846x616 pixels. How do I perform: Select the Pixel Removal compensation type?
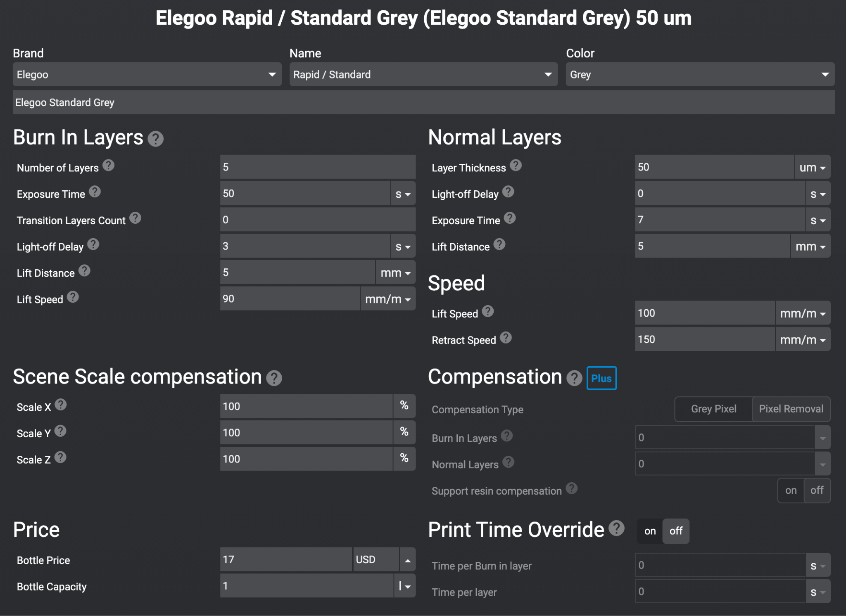791,409
